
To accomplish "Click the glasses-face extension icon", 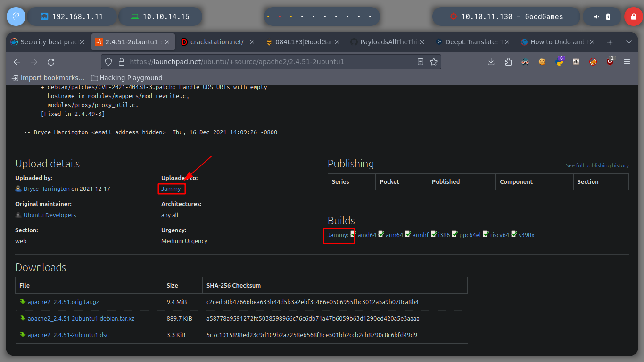I will (525, 62).
